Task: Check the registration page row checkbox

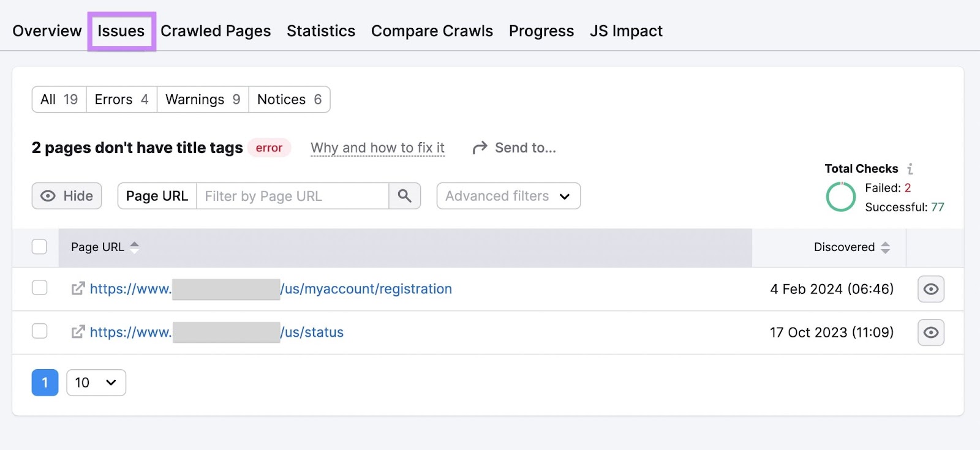Action: [x=39, y=288]
